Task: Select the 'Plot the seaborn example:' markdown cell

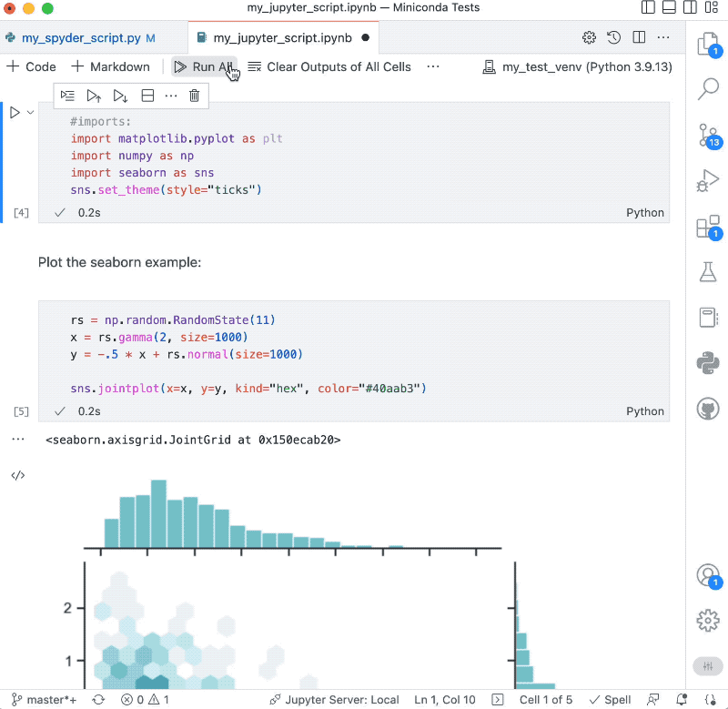Action: tap(120, 262)
